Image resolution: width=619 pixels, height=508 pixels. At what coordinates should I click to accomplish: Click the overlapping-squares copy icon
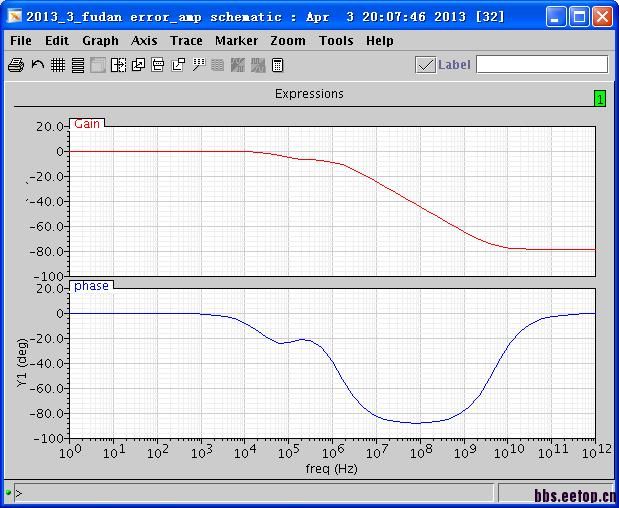[x=138, y=65]
